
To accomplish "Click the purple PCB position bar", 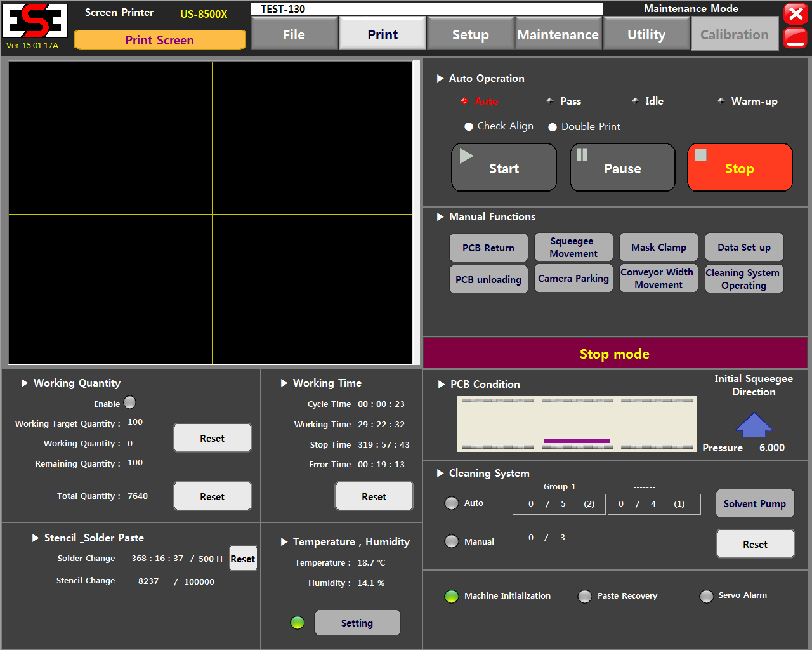I will (577, 441).
